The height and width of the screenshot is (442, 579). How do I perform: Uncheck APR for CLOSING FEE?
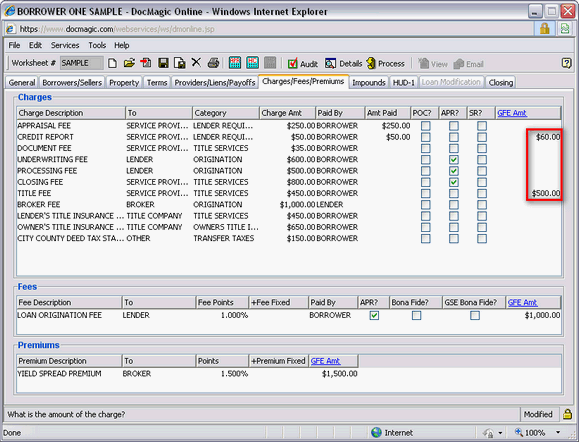[x=453, y=182]
